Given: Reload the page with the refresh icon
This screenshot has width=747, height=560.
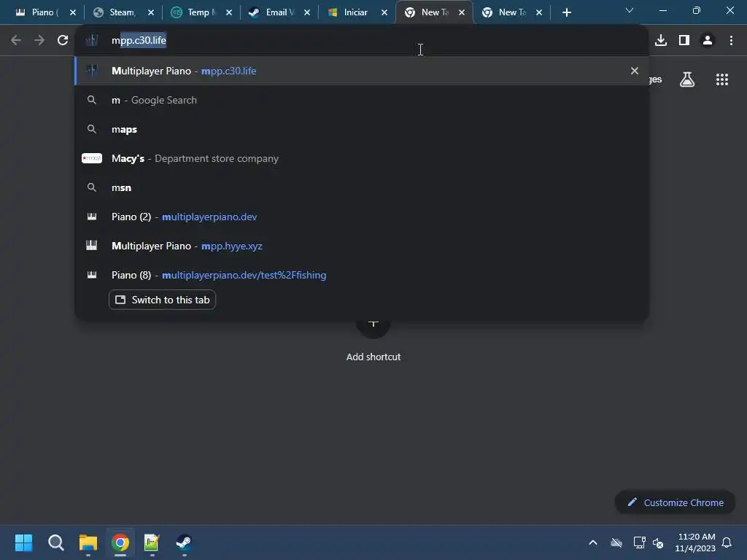Looking at the screenshot, I should [63, 41].
